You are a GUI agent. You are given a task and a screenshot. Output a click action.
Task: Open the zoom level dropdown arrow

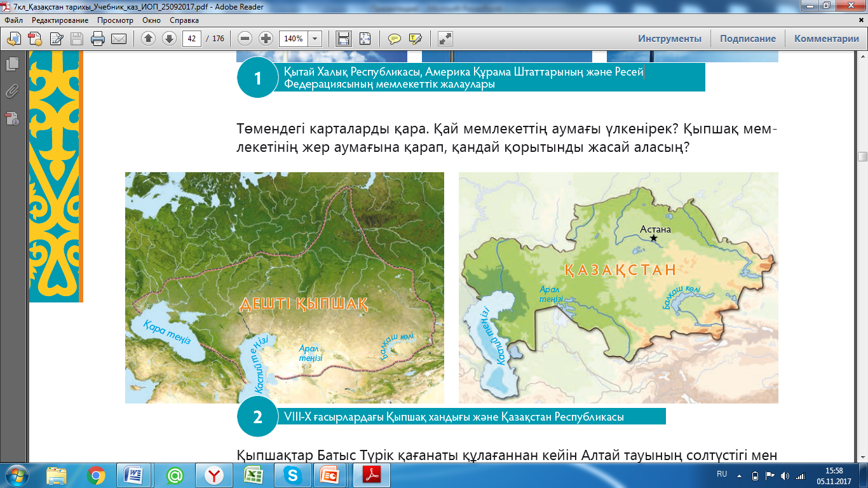click(x=315, y=39)
